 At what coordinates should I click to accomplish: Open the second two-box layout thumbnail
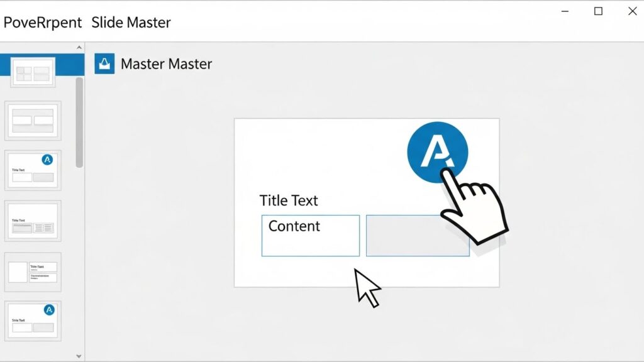[33, 120]
